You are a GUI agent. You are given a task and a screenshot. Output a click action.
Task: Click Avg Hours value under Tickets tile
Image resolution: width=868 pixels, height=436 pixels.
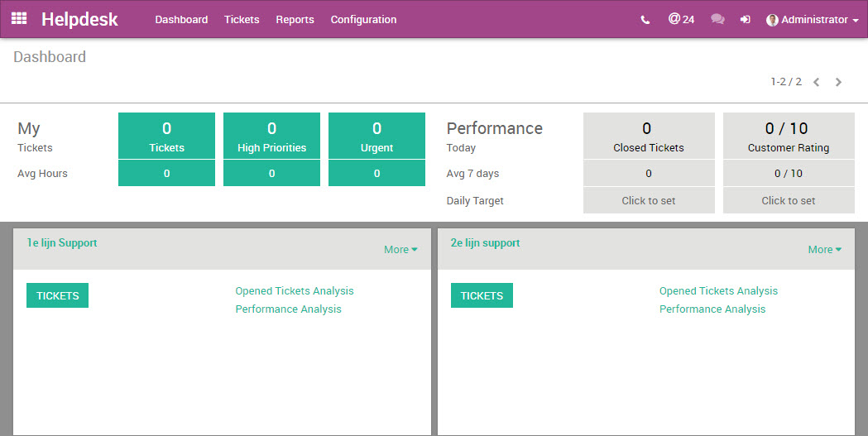166,173
